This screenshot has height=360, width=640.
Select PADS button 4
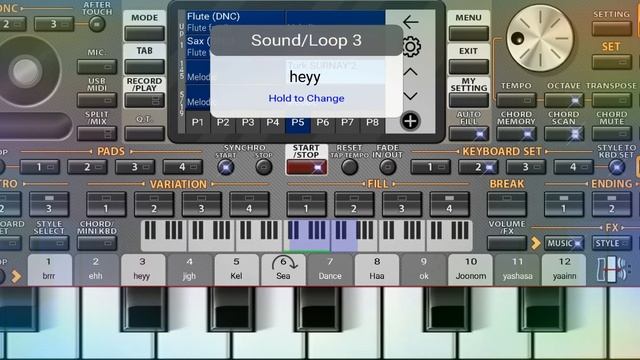coord(182,167)
